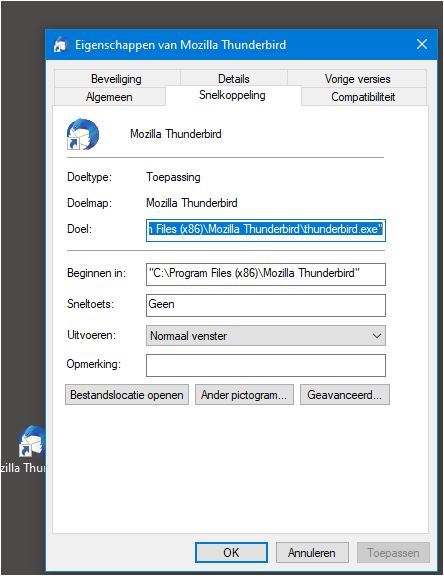Click the Uitvoeren: label
This screenshot has height=576, width=444.
91,335
